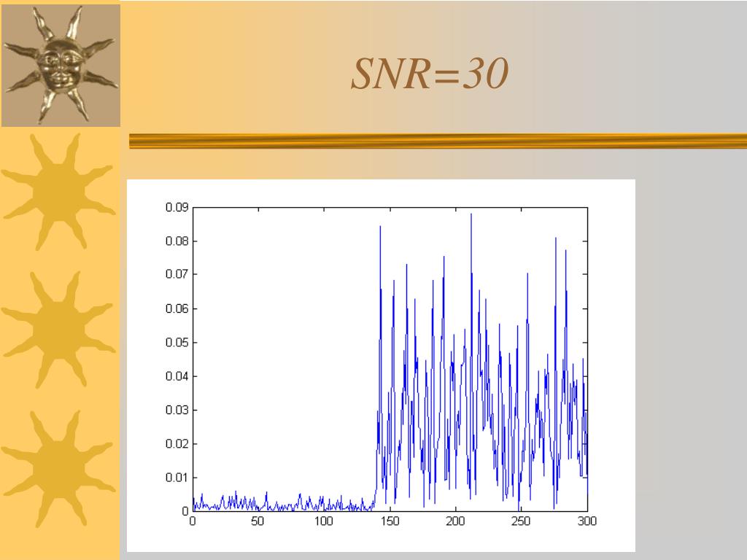Click the SNR=30 slide title
747x560 pixels.
[x=430, y=74]
